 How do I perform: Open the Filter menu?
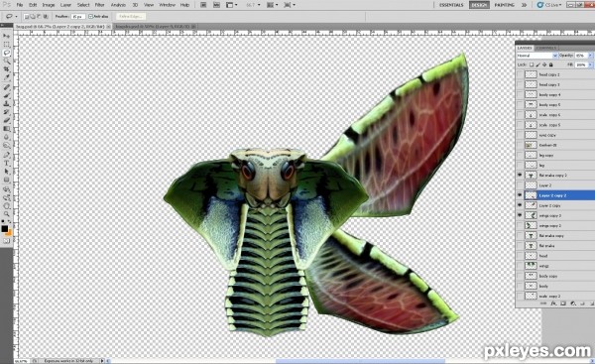(x=99, y=5)
